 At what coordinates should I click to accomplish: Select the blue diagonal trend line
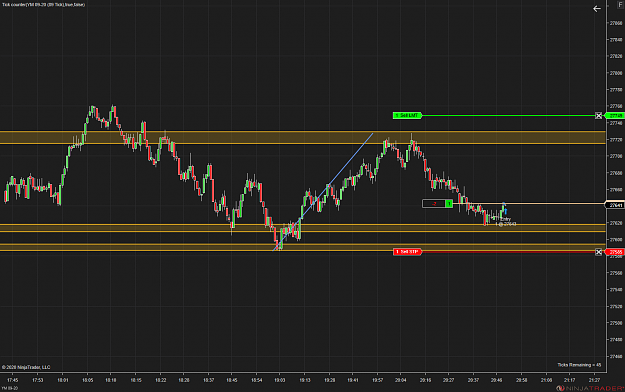click(x=323, y=192)
